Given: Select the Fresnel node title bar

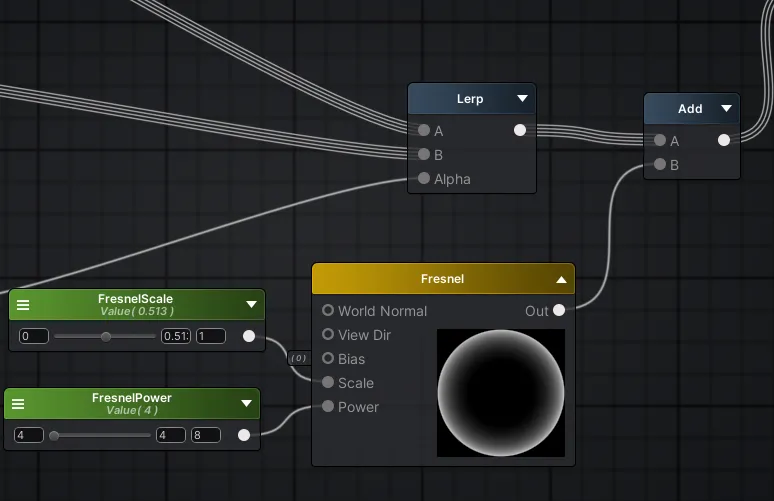Looking at the screenshot, I should pos(443,279).
